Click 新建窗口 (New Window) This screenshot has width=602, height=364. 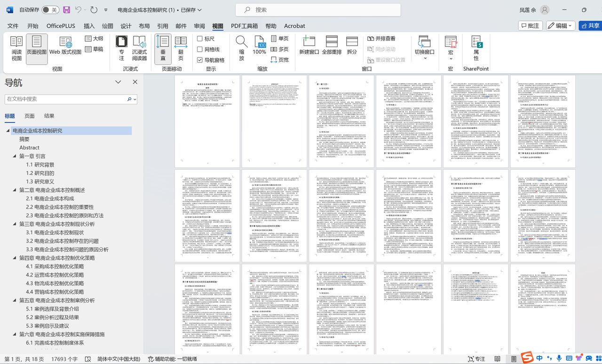point(309,46)
